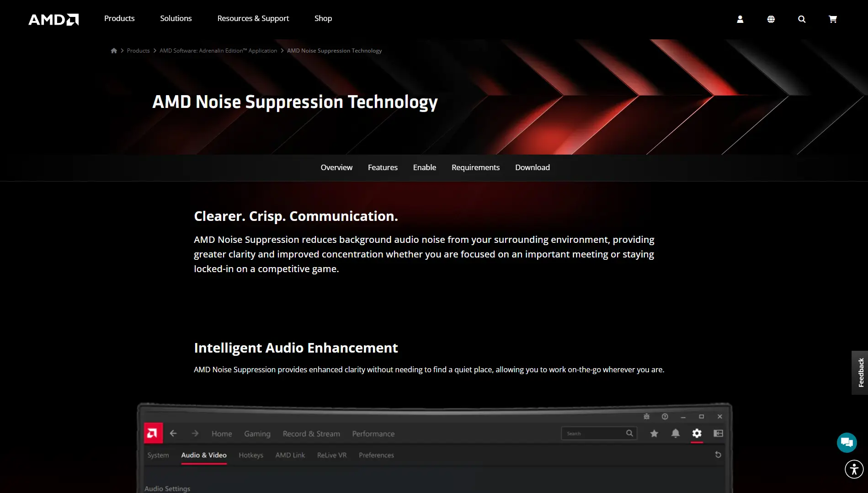Click the favorites star icon in Adrenalin

click(x=654, y=433)
